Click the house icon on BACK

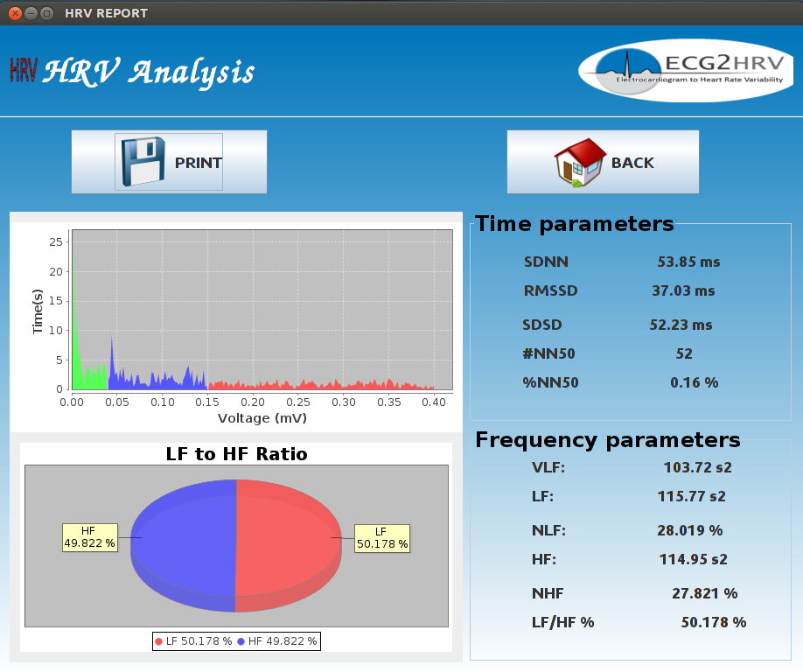pyautogui.click(x=580, y=163)
